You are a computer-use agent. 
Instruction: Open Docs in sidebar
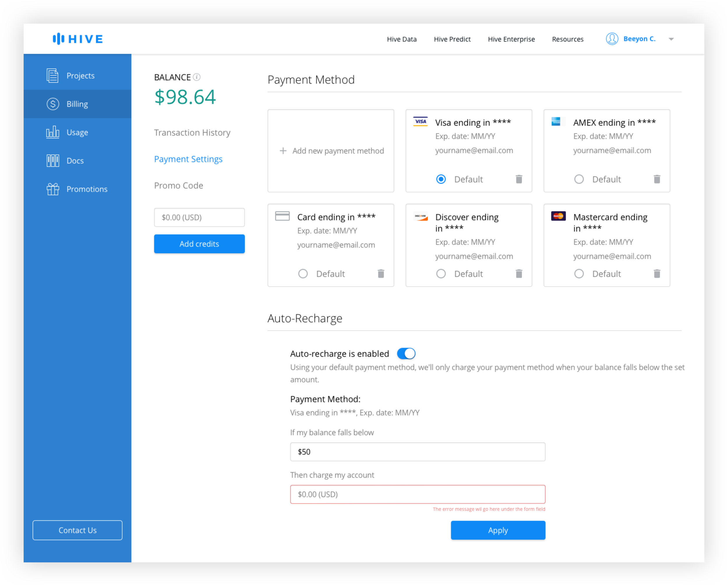pos(77,160)
